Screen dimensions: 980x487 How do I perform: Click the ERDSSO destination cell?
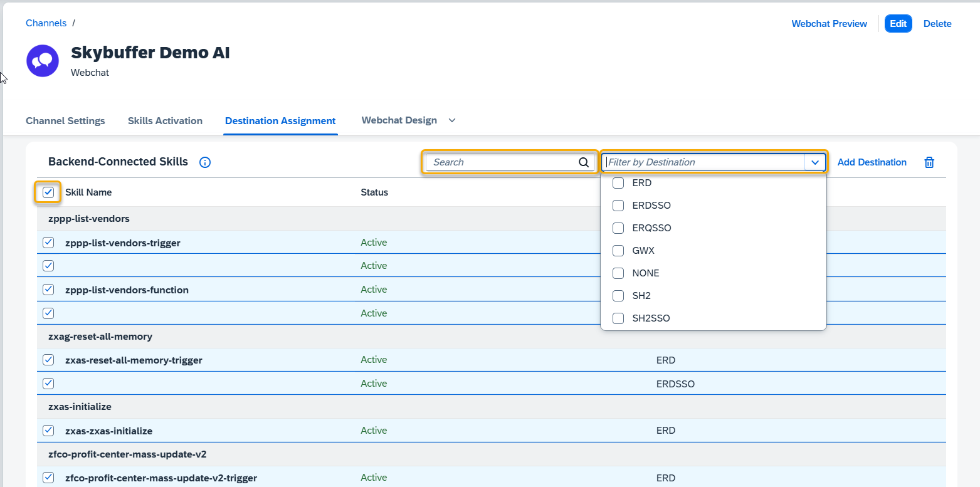pyautogui.click(x=675, y=384)
